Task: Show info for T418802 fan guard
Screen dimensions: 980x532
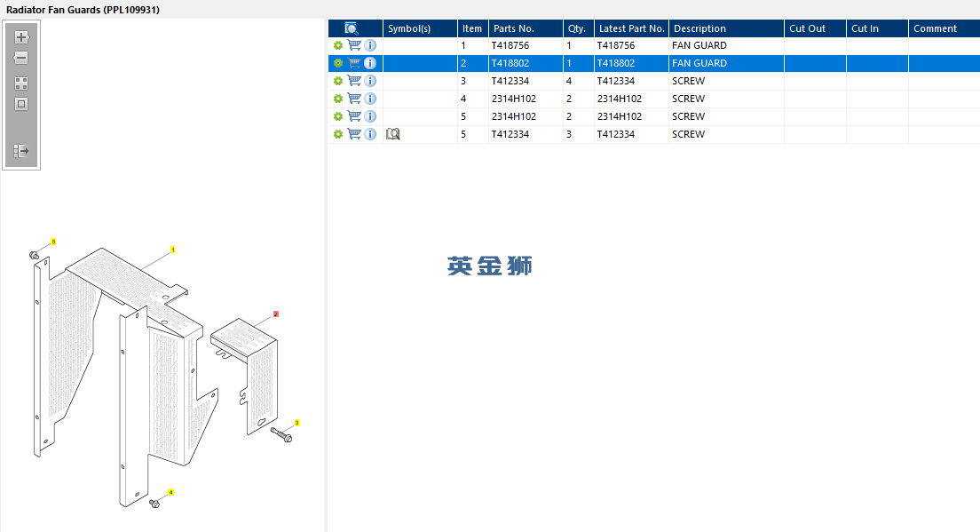Action: (371, 63)
